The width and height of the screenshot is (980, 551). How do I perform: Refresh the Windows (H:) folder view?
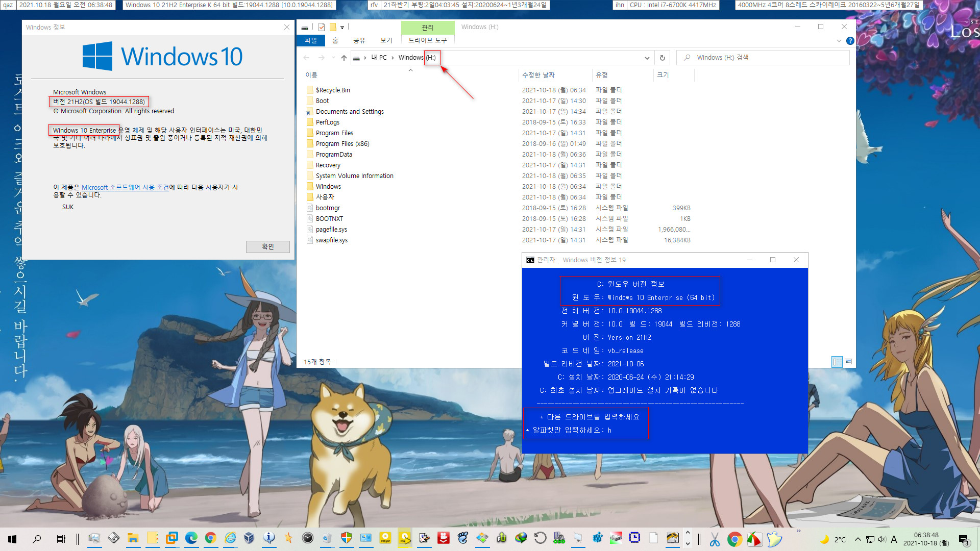[662, 58]
